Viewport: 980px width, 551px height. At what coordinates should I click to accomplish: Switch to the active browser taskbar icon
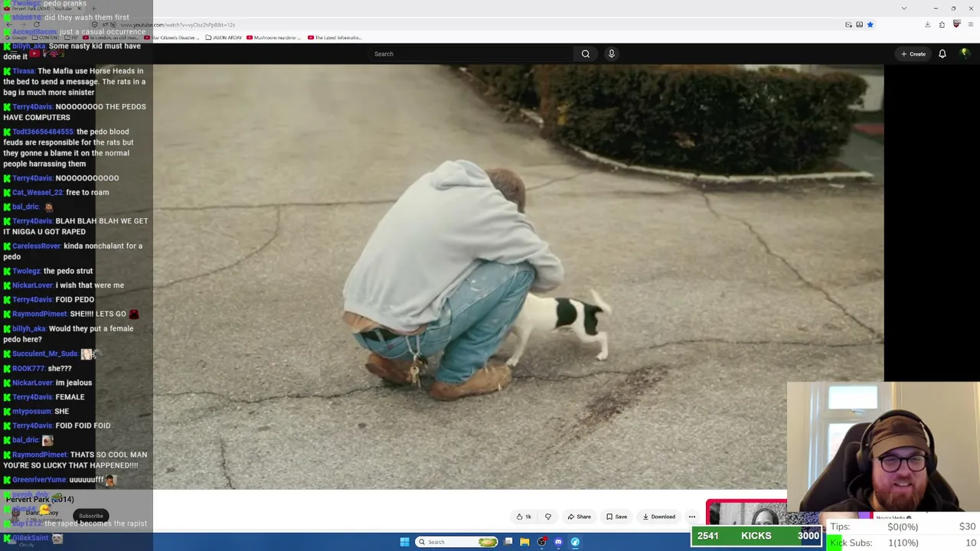pyautogui.click(x=575, y=542)
